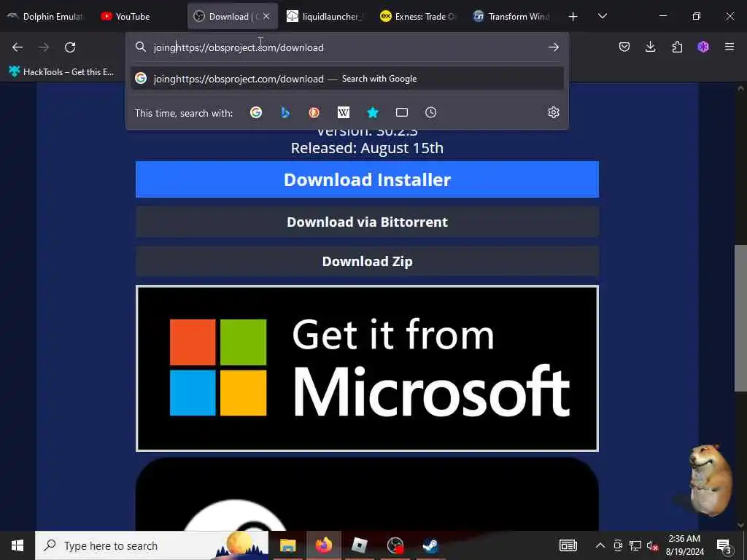Open File Explorer from the taskbar
Screen dimensions: 747x560
click(287, 545)
